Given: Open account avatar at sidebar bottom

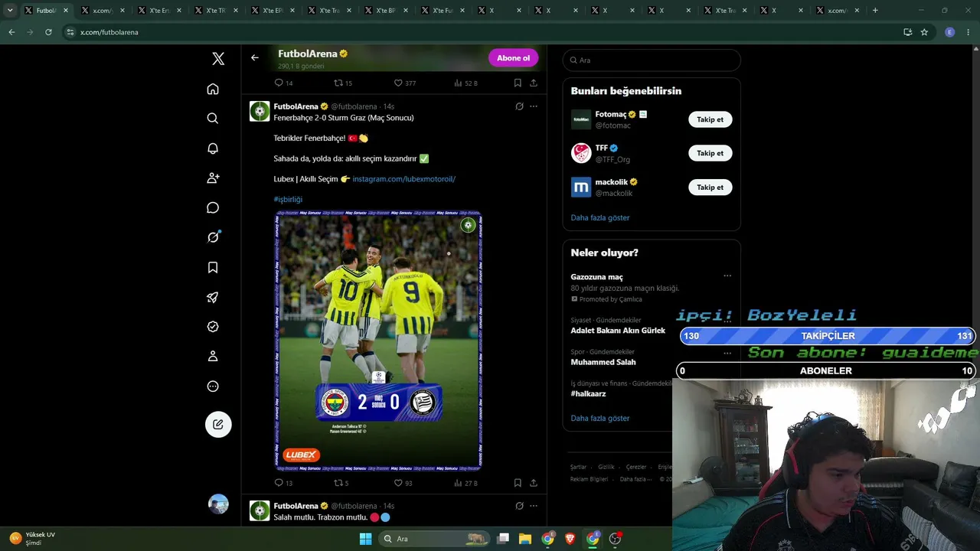Looking at the screenshot, I should click(x=218, y=504).
